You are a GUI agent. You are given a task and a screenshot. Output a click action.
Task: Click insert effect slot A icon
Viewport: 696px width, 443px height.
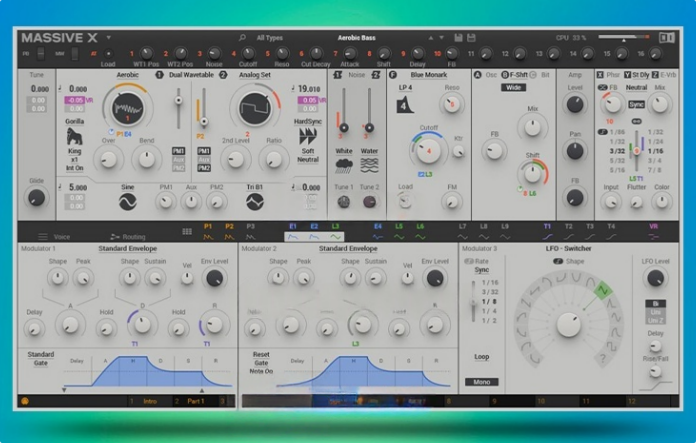point(478,75)
